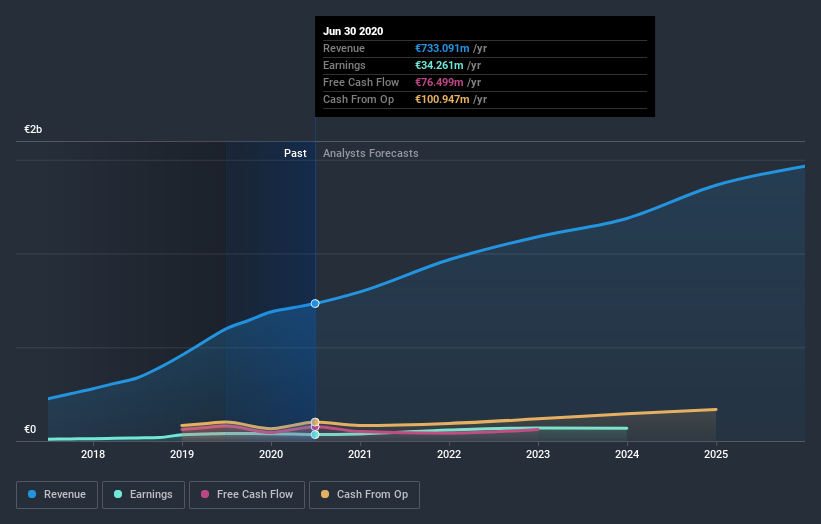Click the orange Cash From Op data point

pos(315,422)
